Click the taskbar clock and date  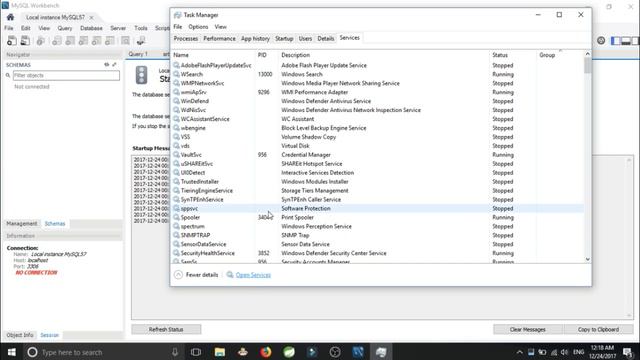(602, 352)
